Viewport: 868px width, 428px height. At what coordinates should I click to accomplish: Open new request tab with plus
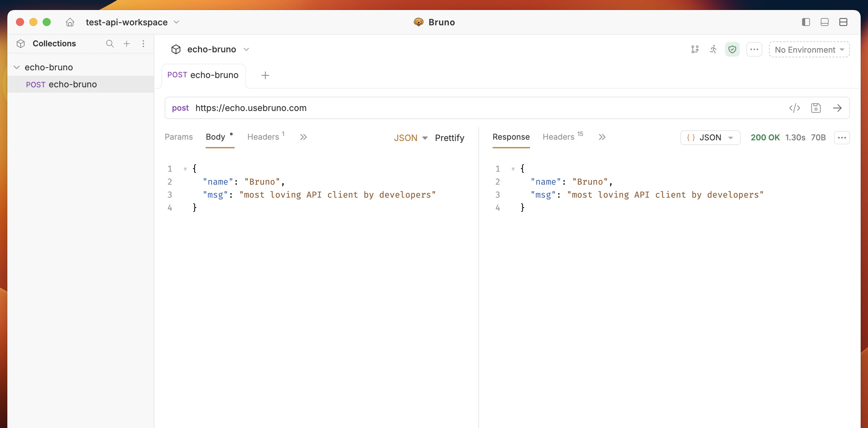point(265,75)
